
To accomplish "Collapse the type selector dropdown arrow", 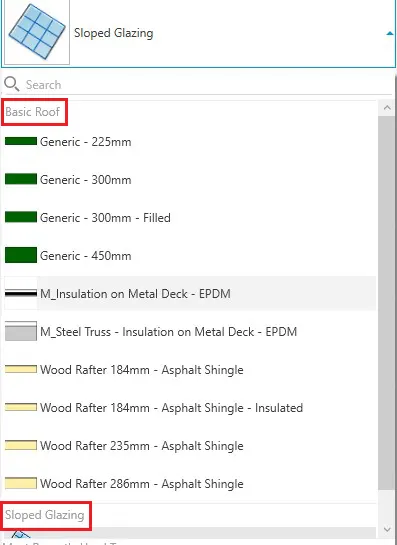I will coord(390,33).
